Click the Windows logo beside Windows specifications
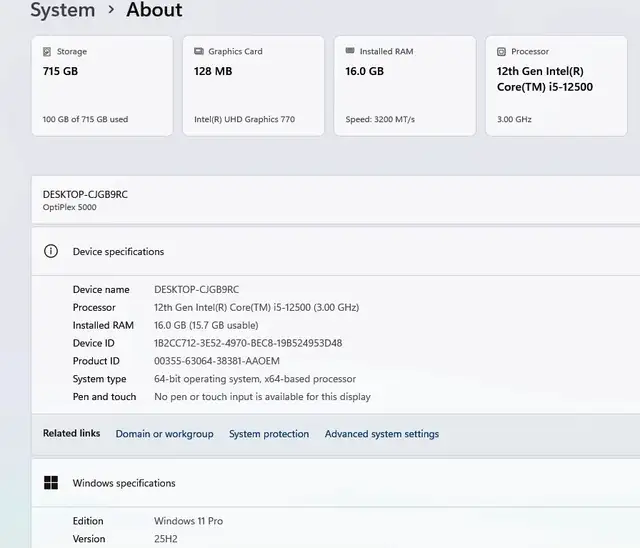This screenshot has height=548, width=640. 51,483
